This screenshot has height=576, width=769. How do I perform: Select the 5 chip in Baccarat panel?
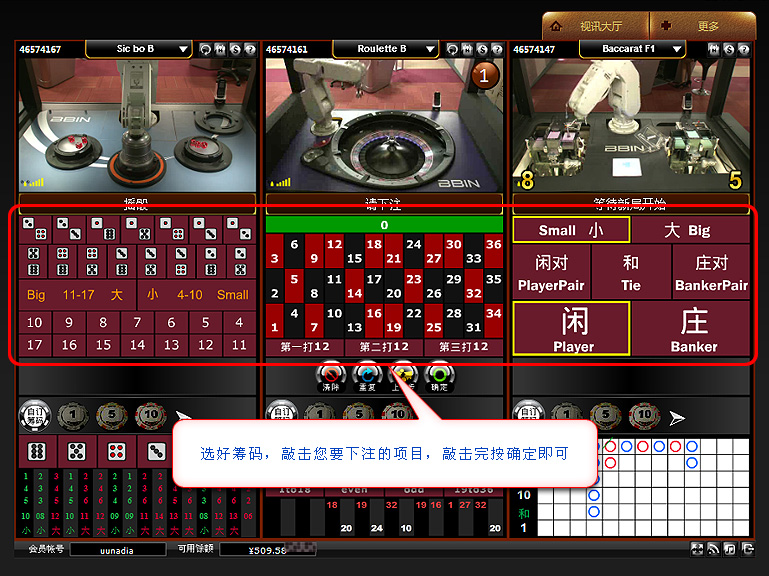605,416
